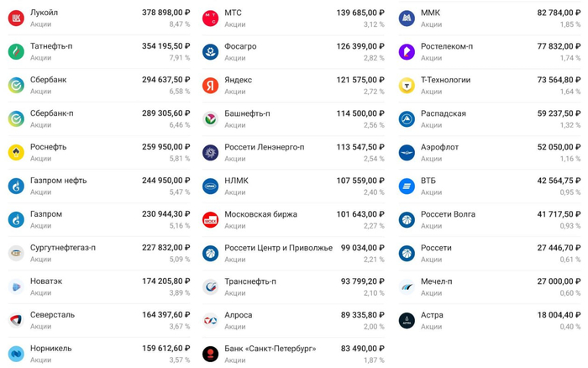Click the Норникель value 159 612,60 ₽
The height and width of the screenshot is (368, 588).
coord(165,348)
